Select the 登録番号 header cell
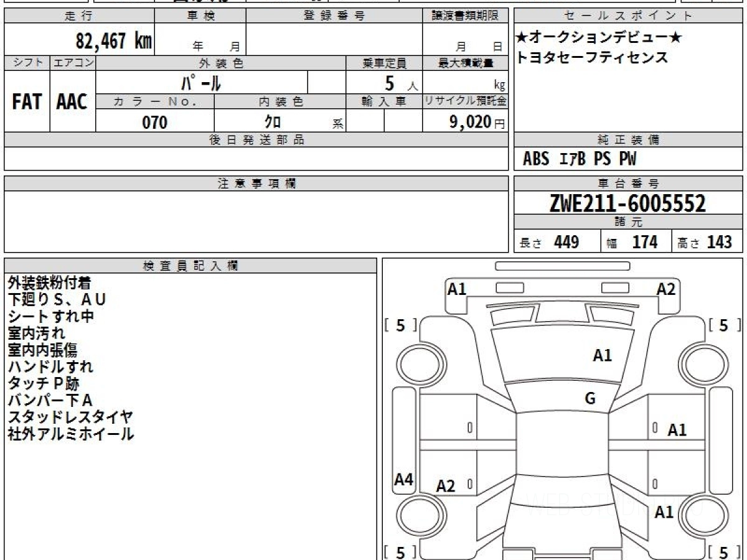This screenshot has width=747, height=560. coord(334,16)
